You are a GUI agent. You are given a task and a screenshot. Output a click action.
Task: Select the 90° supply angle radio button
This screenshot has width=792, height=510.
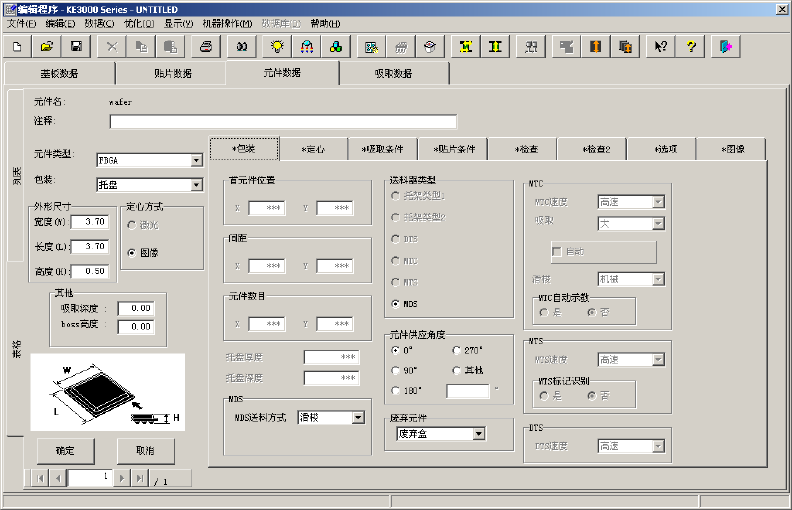click(396, 371)
